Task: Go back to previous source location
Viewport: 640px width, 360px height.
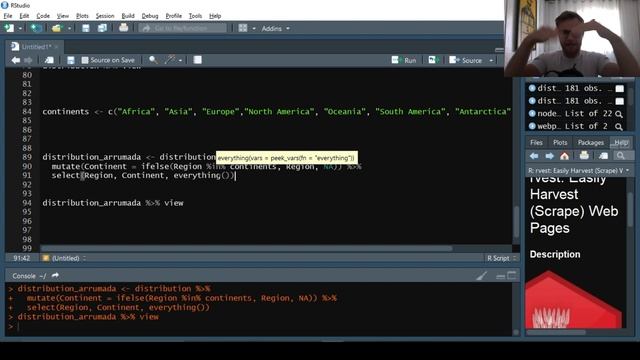Action: tap(16, 60)
